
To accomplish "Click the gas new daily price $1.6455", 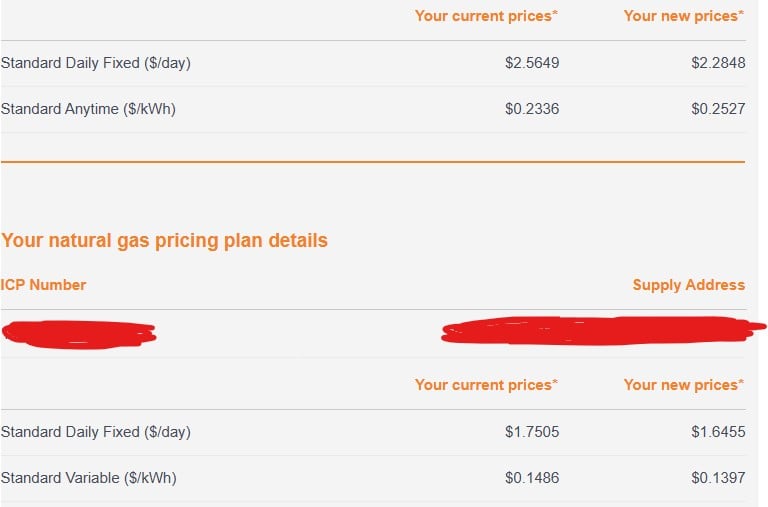I will click(718, 432).
